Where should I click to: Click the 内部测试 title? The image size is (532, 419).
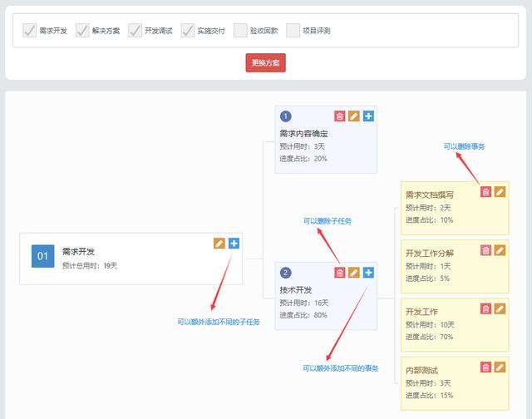pos(421,370)
